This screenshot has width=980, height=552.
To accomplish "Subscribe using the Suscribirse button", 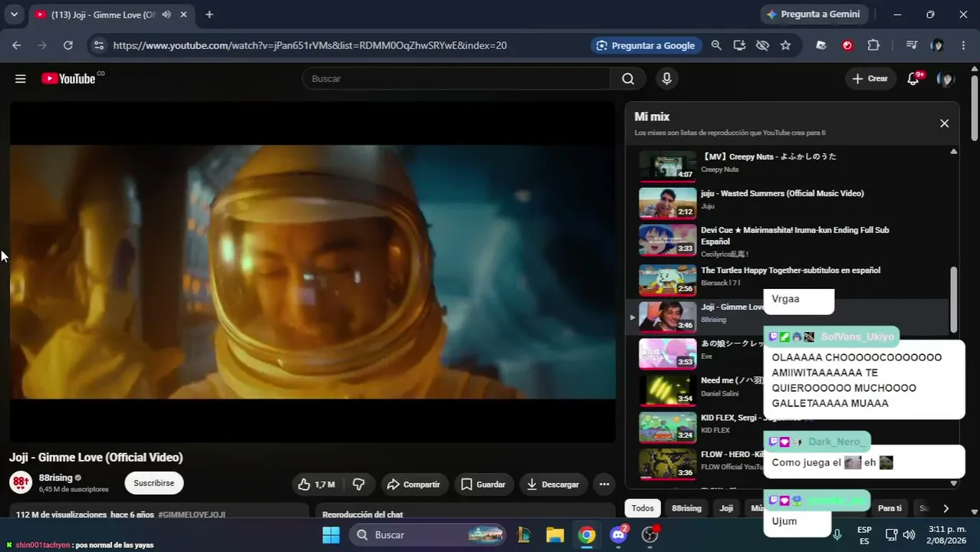I will pyautogui.click(x=154, y=483).
